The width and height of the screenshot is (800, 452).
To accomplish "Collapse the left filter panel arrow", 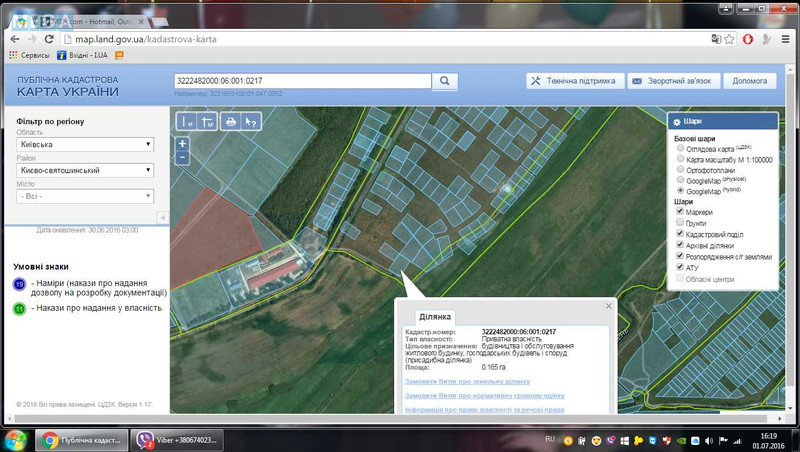I will point(163,218).
